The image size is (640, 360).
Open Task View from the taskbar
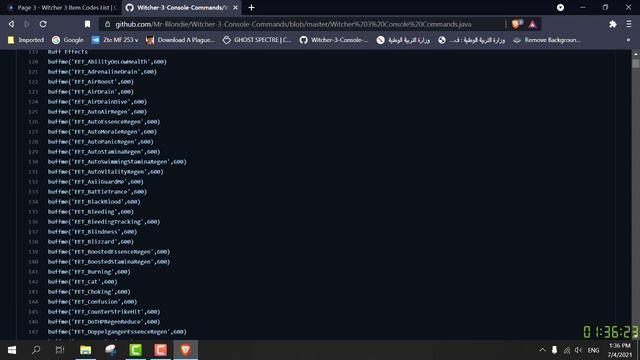coord(60,350)
